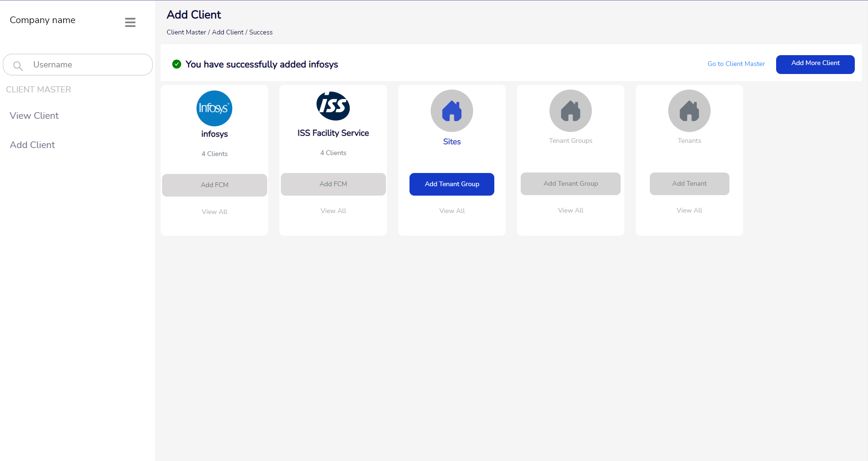Open the hamburger menu icon

pos(130,22)
